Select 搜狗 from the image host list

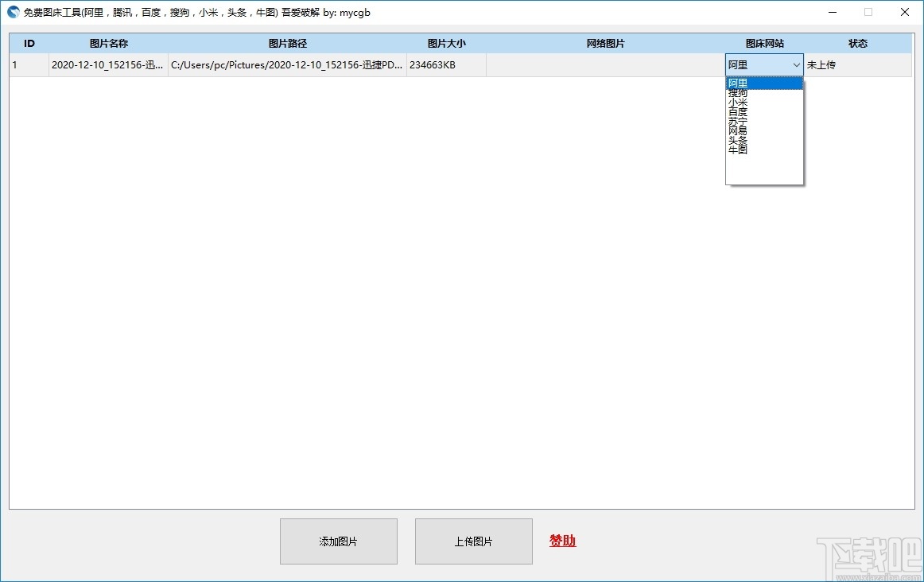click(x=737, y=92)
